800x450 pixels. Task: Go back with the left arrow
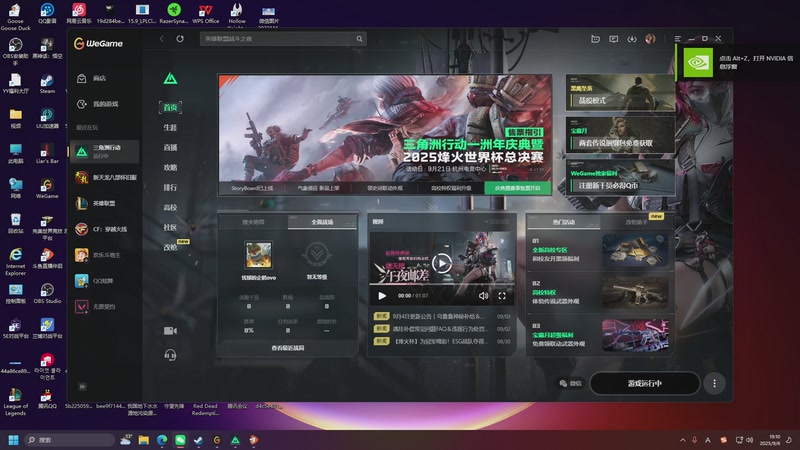pyautogui.click(x=162, y=39)
